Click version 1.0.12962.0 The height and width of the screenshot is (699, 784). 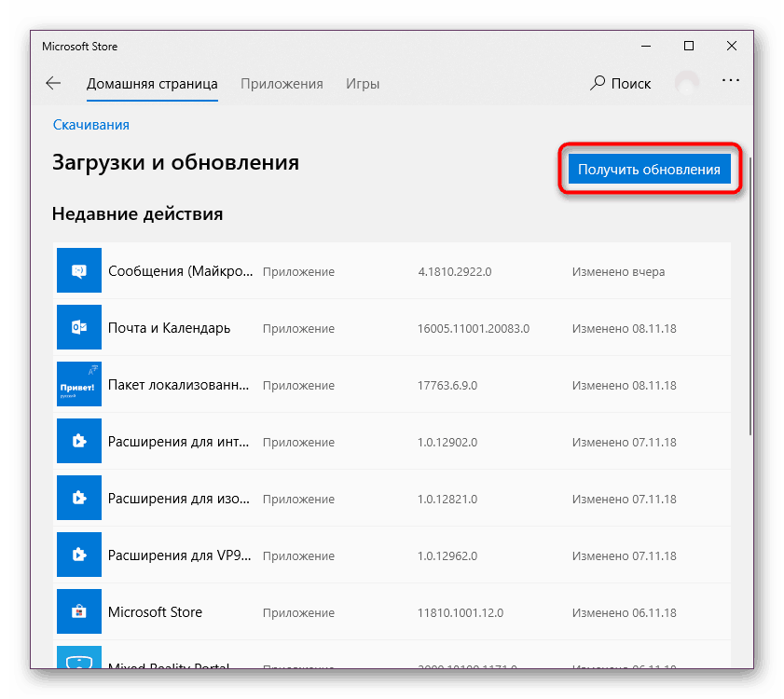pyautogui.click(x=447, y=556)
